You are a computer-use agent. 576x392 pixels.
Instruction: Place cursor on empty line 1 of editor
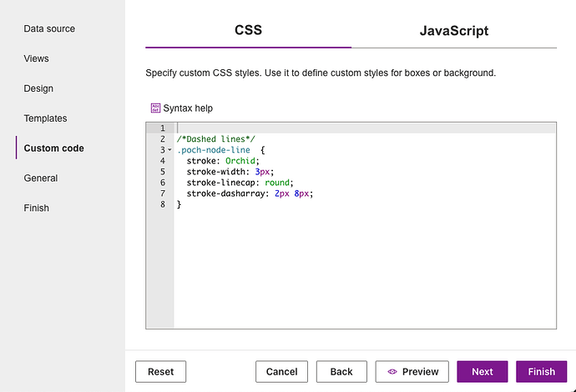click(x=334, y=128)
